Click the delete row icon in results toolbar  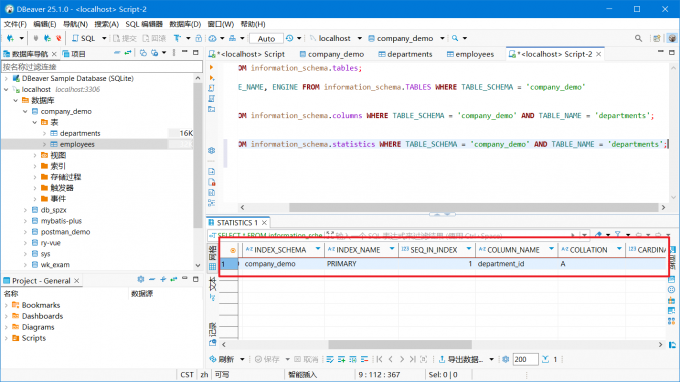point(364,359)
